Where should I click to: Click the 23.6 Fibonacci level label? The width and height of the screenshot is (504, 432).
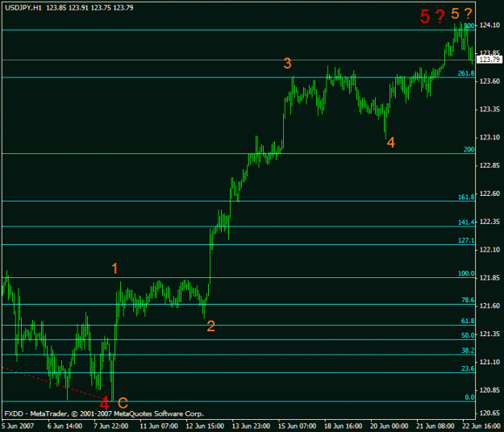(468, 368)
